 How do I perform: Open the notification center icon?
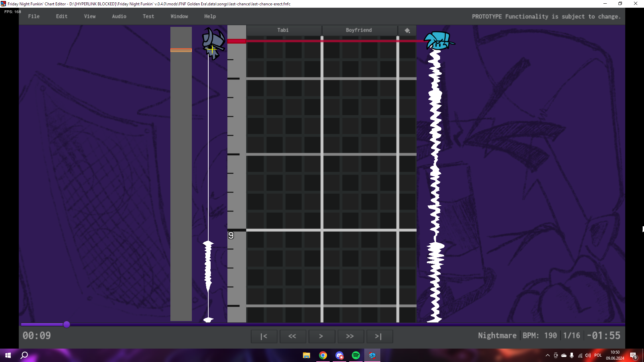coord(634,356)
